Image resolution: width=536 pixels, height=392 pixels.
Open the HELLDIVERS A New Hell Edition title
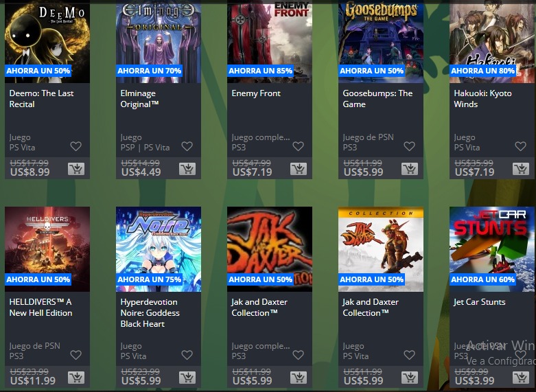(40, 307)
